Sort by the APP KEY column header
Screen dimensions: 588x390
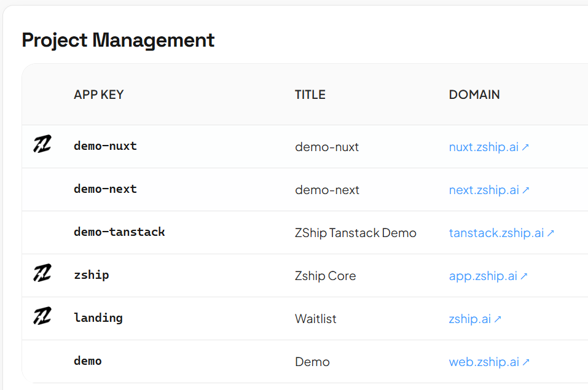coord(98,94)
